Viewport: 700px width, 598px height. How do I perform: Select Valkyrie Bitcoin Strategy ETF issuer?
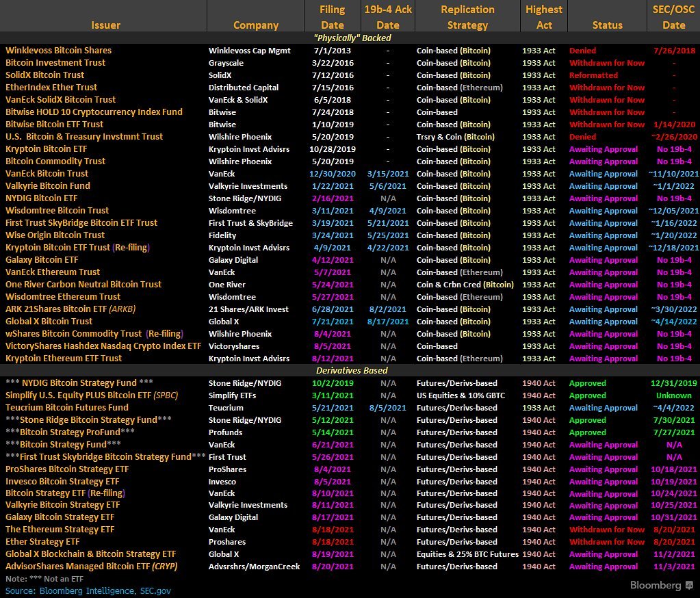pos(62,505)
